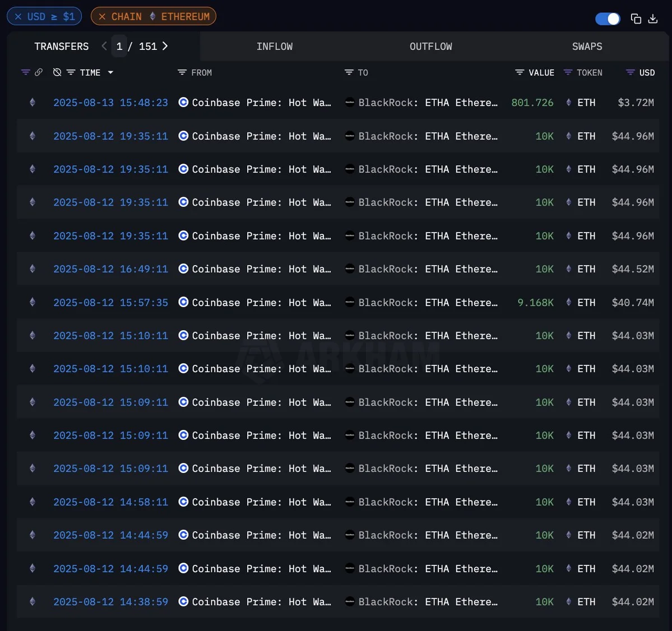Switch to the INFLOW tab

pos(275,47)
